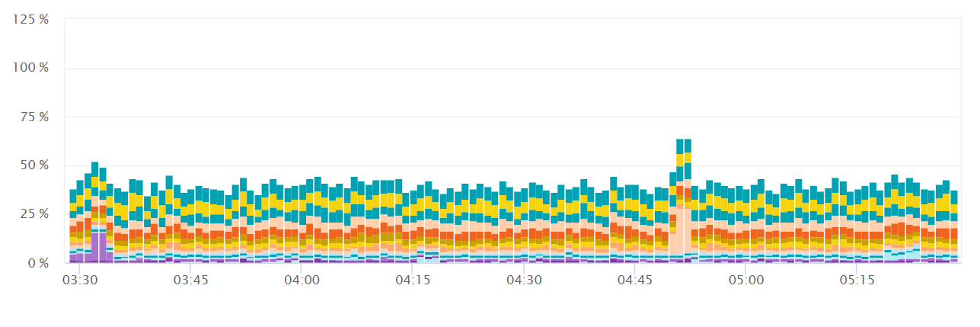This screenshot has height=327, width=980.
Task: Click the 125 % y-axis label
Action: [30, 19]
